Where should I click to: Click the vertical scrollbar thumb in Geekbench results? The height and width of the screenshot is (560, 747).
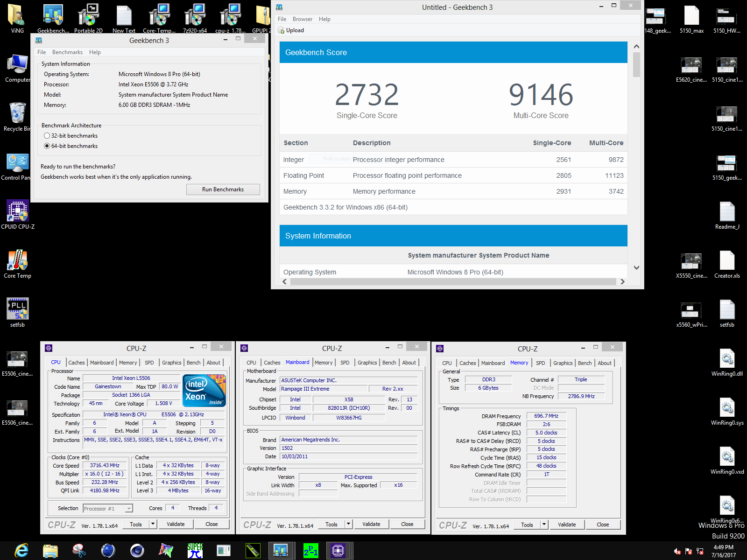coord(636,64)
